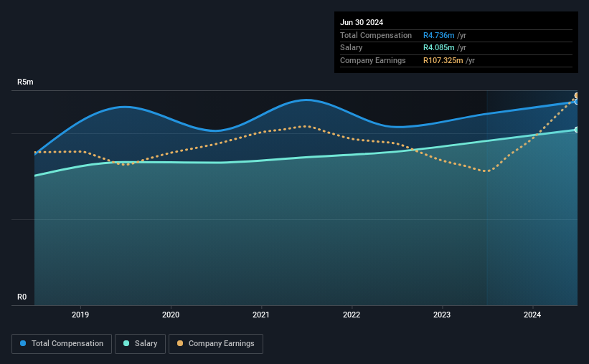The image size is (589, 364).
Task: Click the blue Total Compensation endpoint marker
Action: [x=577, y=102]
